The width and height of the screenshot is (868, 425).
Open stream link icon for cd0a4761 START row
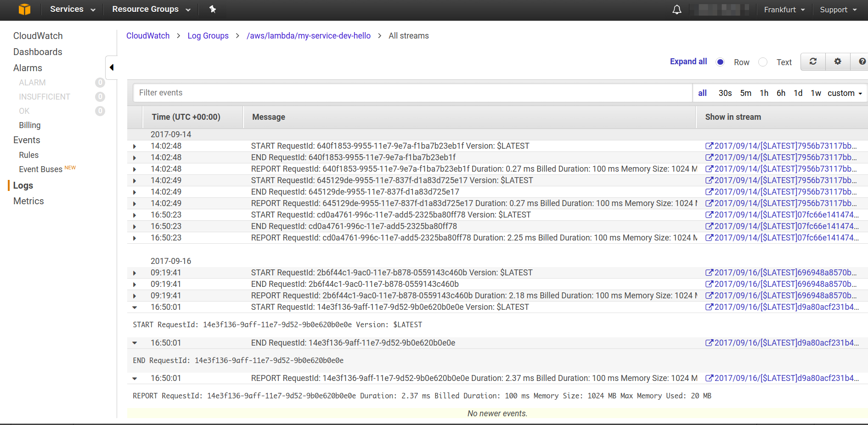point(709,215)
